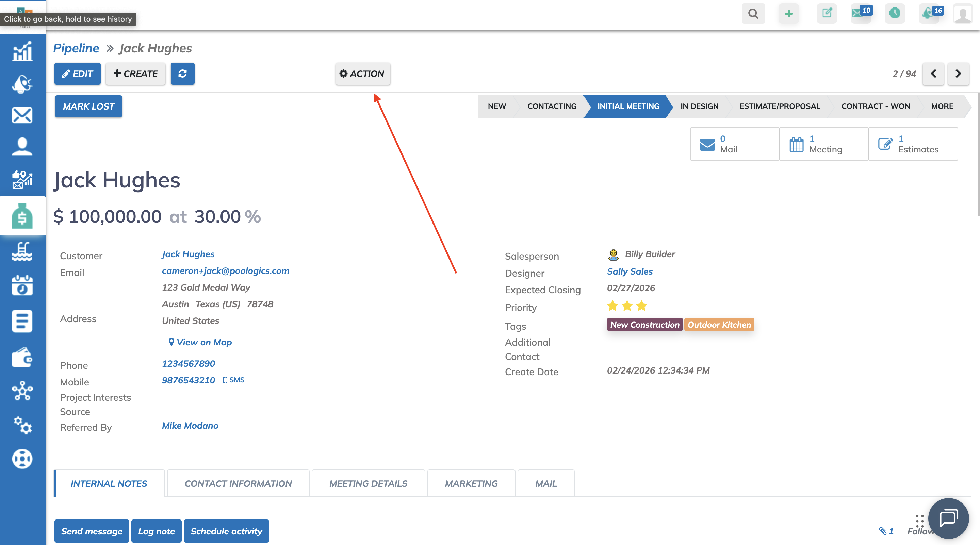Click the clock activities icon in header
Viewport: 980px width, 545px height.
tap(894, 14)
